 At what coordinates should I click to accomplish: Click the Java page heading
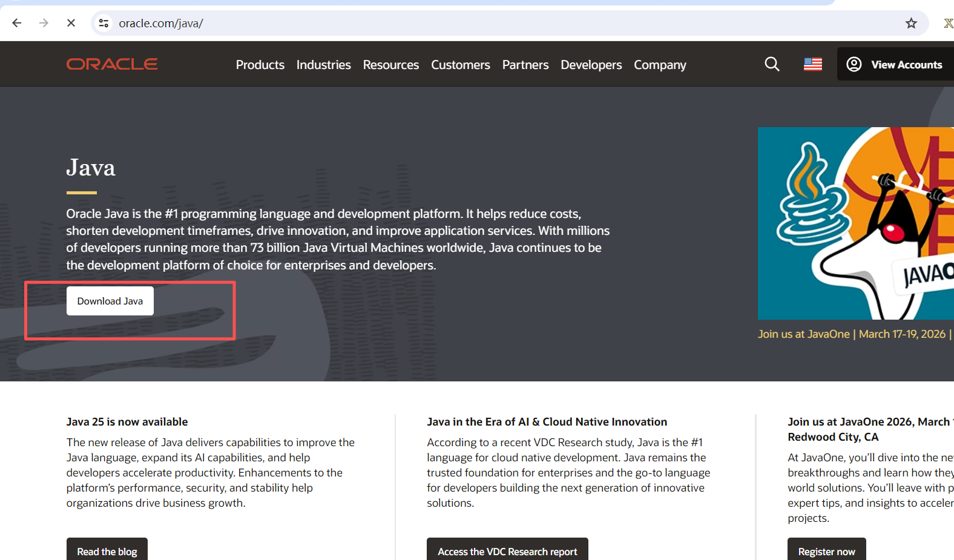click(91, 168)
